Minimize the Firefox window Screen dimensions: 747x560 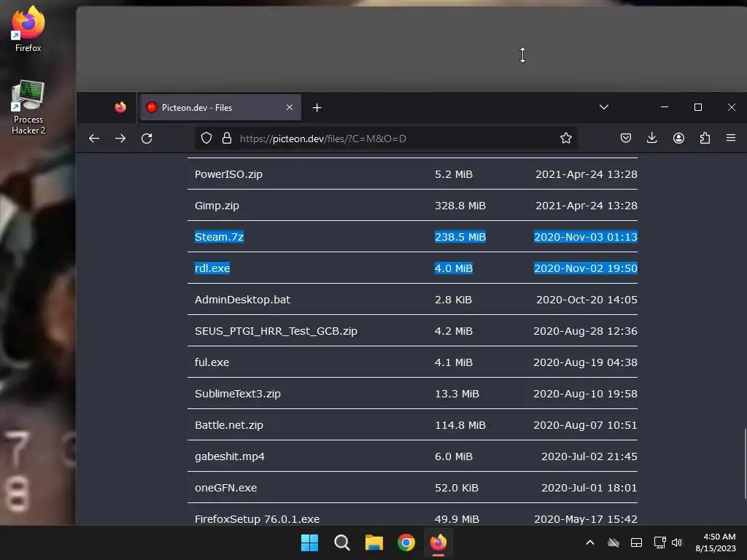(x=664, y=107)
